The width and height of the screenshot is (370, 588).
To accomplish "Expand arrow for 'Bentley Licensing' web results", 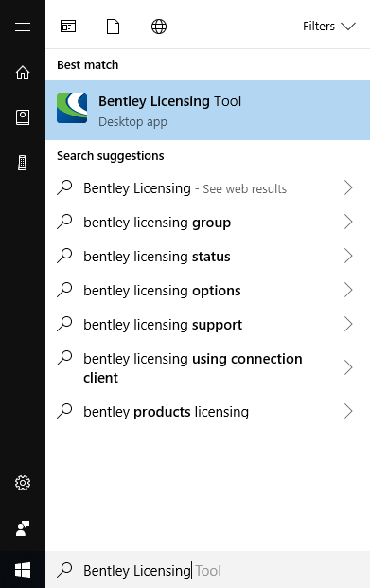I will pyautogui.click(x=348, y=187).
